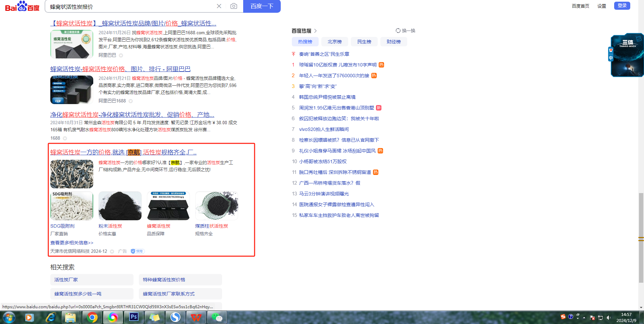644x324 pixels.
Task: Clear the search box with X icon
Action: (x=219, y=6)
